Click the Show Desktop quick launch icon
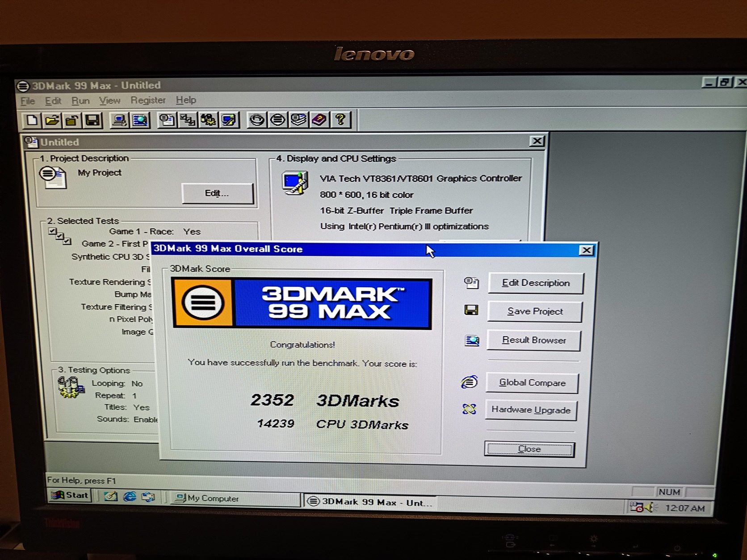This screenshot has height=560, width=747. 110,496
